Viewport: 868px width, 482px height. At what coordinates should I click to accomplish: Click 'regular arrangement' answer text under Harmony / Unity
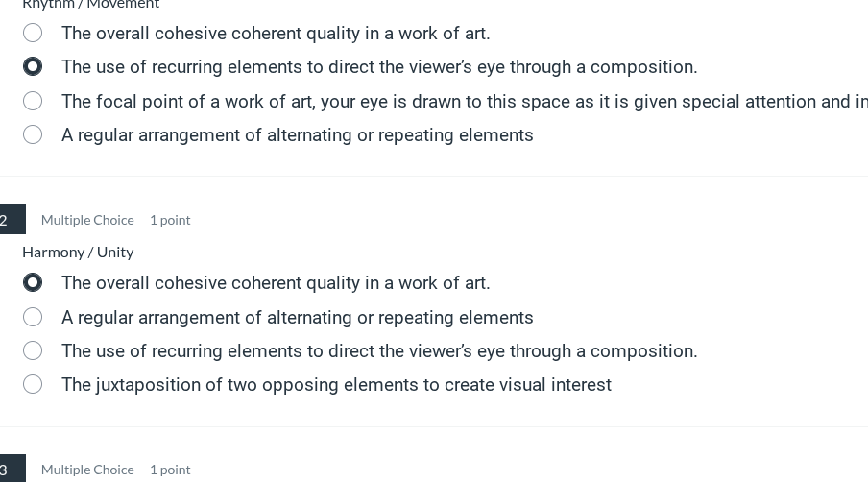(297, 318)
